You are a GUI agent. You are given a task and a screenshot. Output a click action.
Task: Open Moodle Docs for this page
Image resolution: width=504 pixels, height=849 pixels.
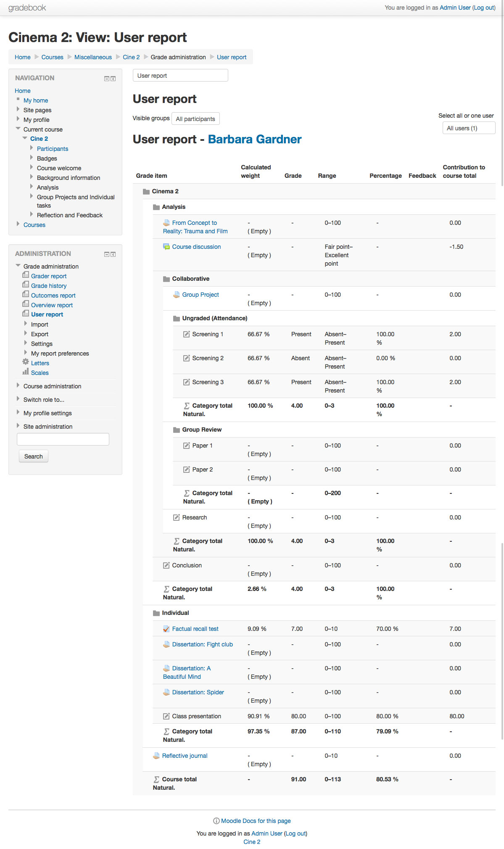click(256, 821)
